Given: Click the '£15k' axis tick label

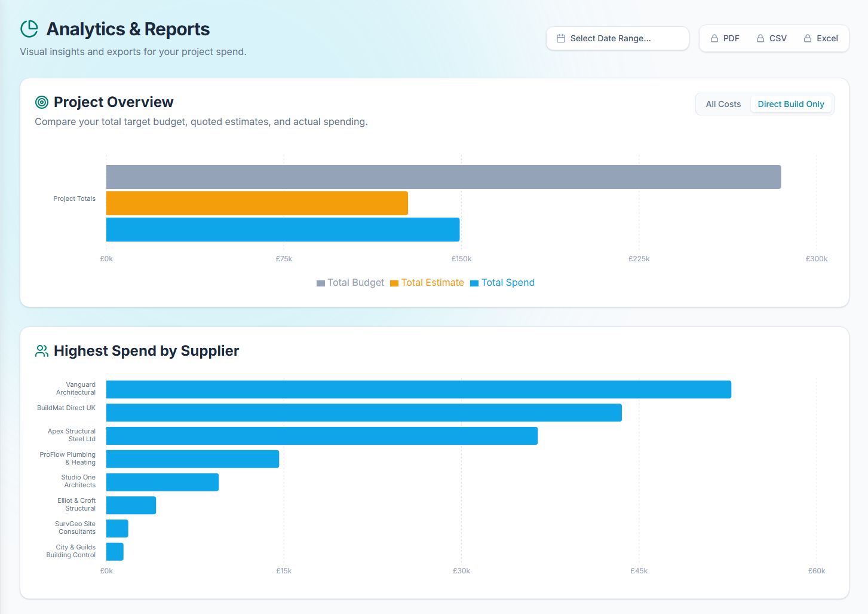Looking at the screenshot, I should [x=284, y=571].
